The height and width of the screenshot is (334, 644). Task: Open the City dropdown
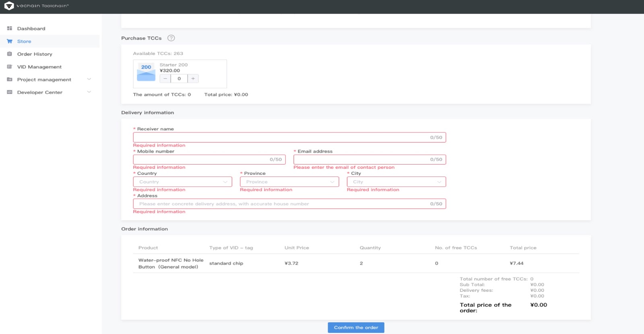[396, 182]
